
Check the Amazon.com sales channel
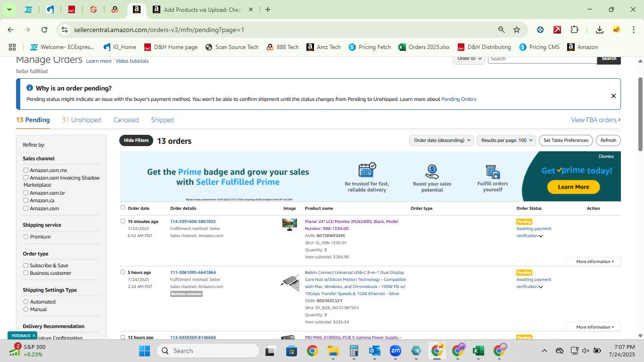26,208
